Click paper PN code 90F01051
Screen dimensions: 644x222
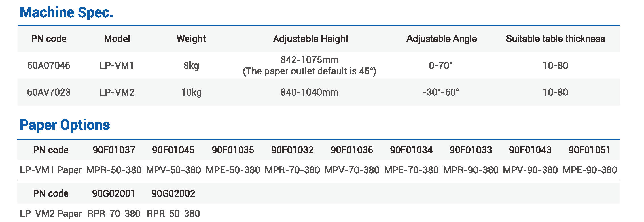589,150
